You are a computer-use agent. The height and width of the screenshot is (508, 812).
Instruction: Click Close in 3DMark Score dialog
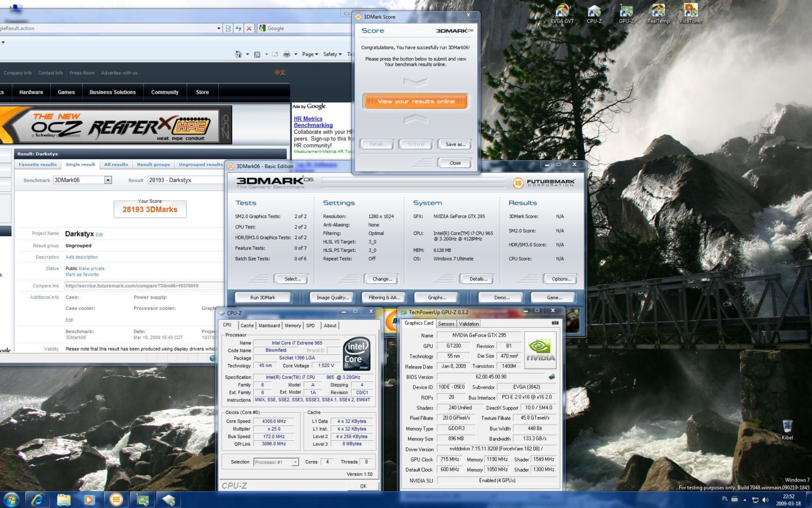point(455,163)
